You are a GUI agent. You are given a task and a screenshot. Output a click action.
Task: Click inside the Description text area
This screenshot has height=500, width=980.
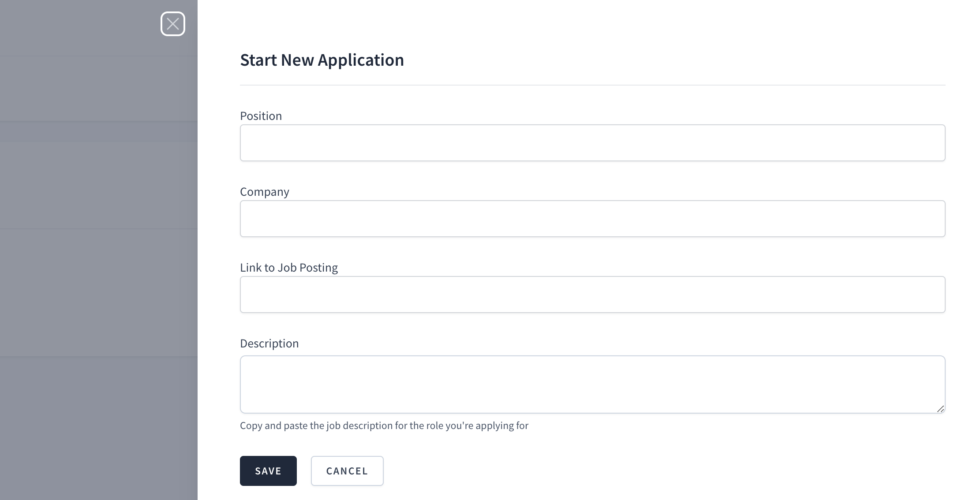pyautogui.click(x=592, y=384)
